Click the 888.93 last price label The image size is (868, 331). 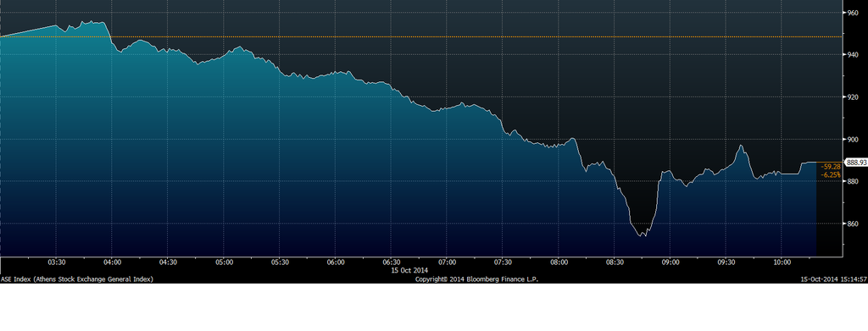point(856,163)
